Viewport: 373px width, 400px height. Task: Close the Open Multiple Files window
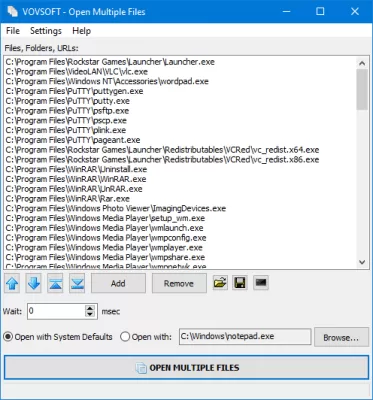coord(354,12)
